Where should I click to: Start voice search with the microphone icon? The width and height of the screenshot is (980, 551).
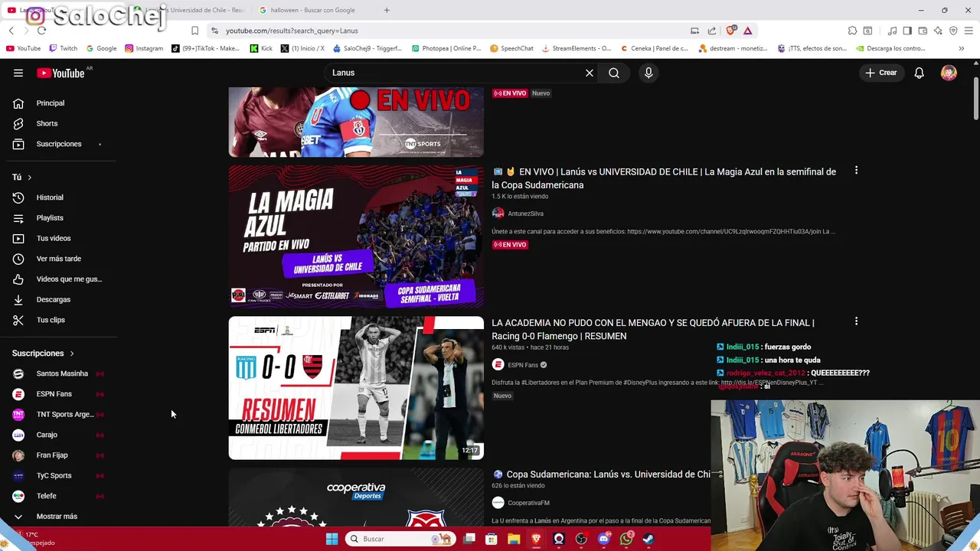click(x=648, y=73)
